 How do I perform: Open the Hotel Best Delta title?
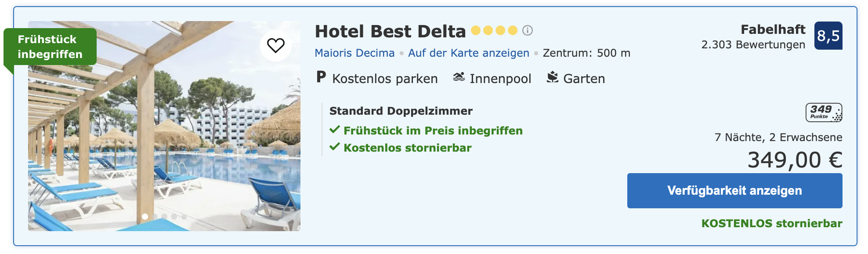pyautogui.click(x=390, y=31)
